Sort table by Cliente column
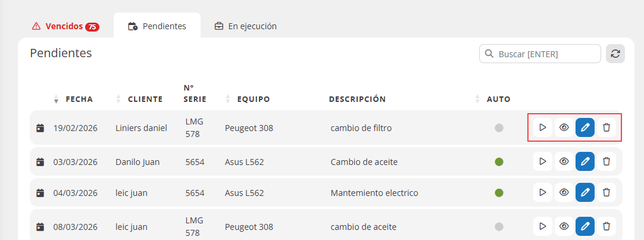Viewport: 644px width, 240px height. point(145,99)
